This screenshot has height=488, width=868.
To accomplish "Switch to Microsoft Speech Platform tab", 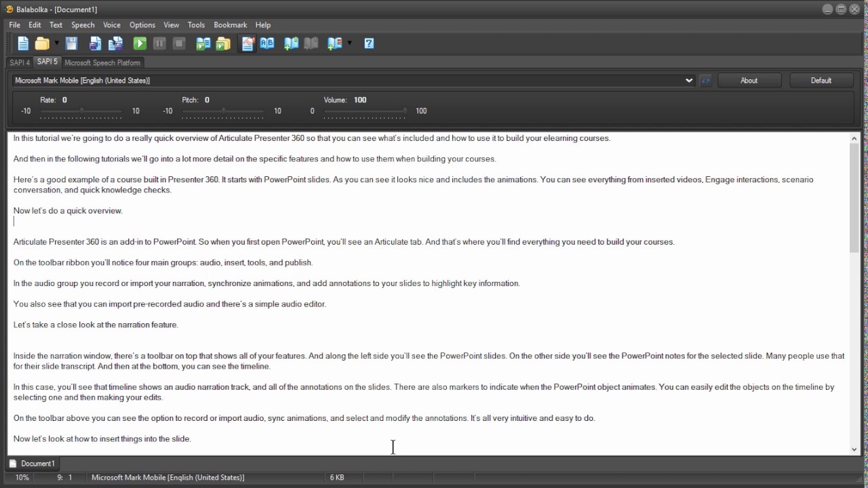I will click(x=102, y=62).
